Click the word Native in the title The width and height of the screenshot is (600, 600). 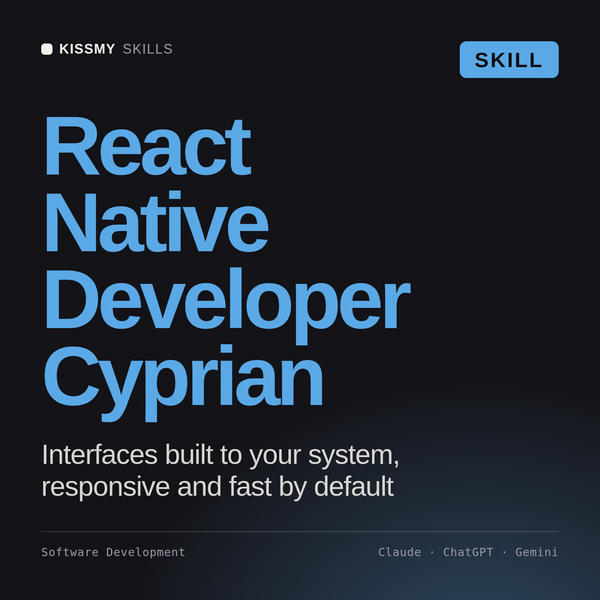click(157, 222)
